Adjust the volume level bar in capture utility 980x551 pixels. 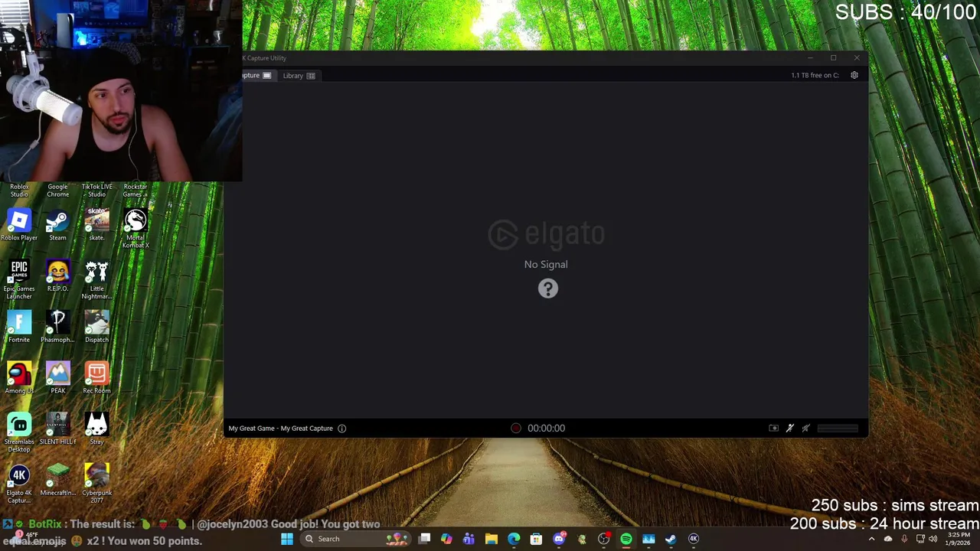tap(838, 429)
